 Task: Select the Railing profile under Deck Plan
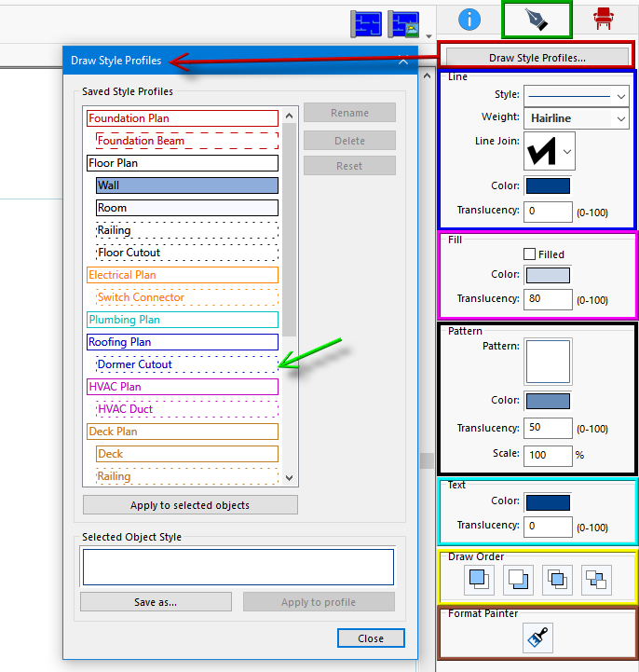[x=187, y=476]
